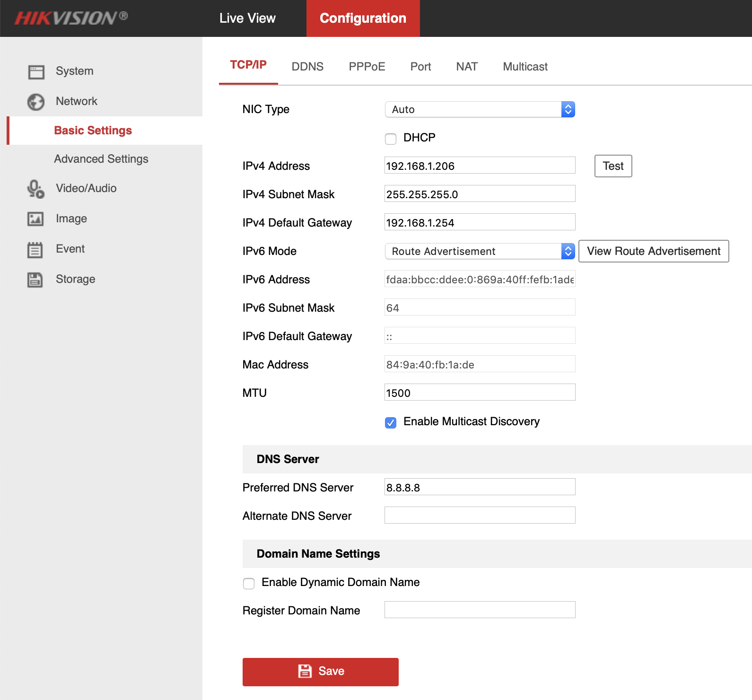Open Video/Audio via microphone icon
The width and height of the screenshot is (752, 700).
(x=36, y=189)
